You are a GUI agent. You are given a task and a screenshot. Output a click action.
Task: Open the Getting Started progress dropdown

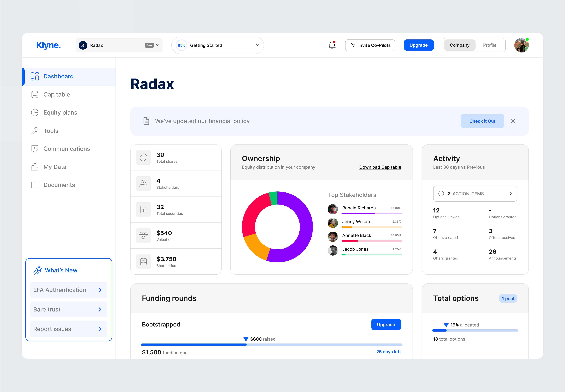(257, 45)
